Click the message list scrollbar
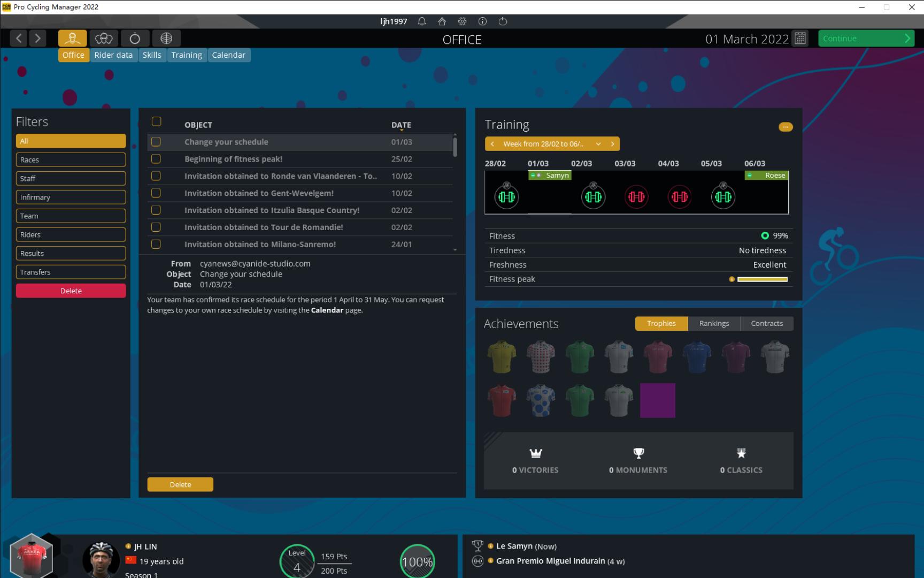924x578 pixels. point(455,147)
